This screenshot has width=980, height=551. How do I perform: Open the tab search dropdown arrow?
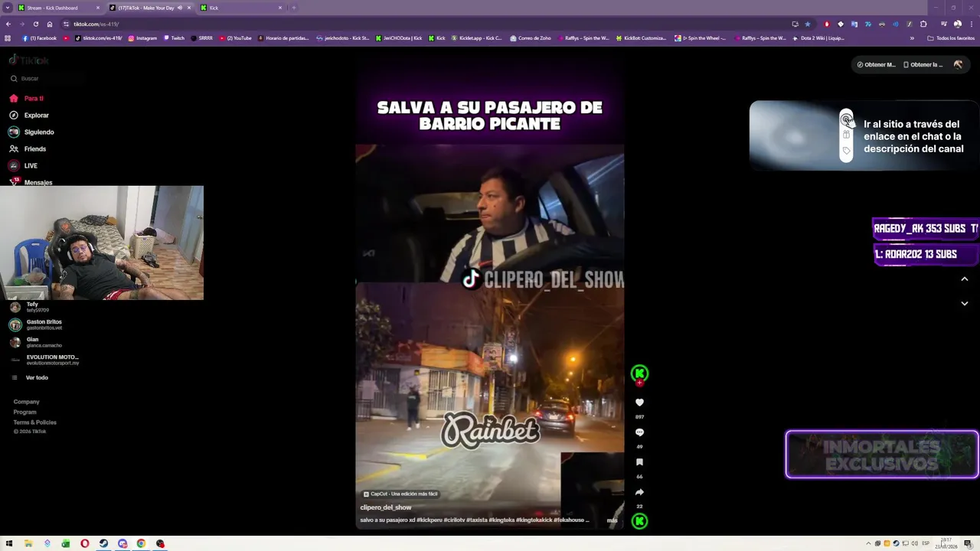pos(8,8)
